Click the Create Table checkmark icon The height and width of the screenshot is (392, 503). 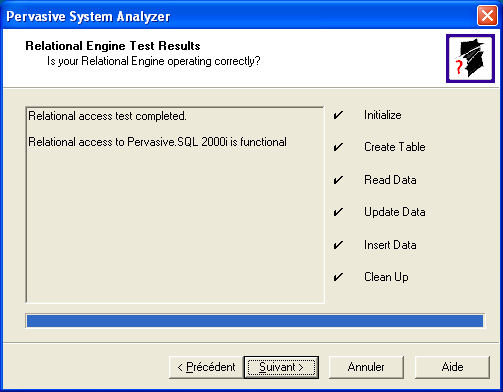click(338, 147)
